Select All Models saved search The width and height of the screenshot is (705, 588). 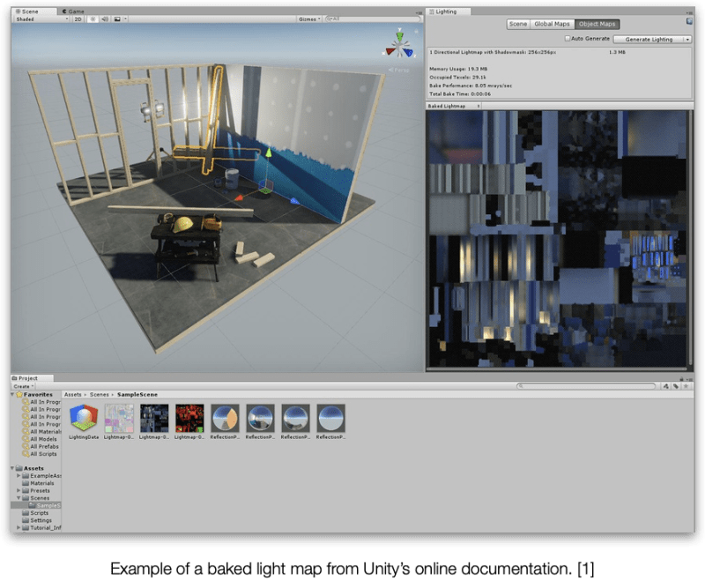[x=40, y=439]
